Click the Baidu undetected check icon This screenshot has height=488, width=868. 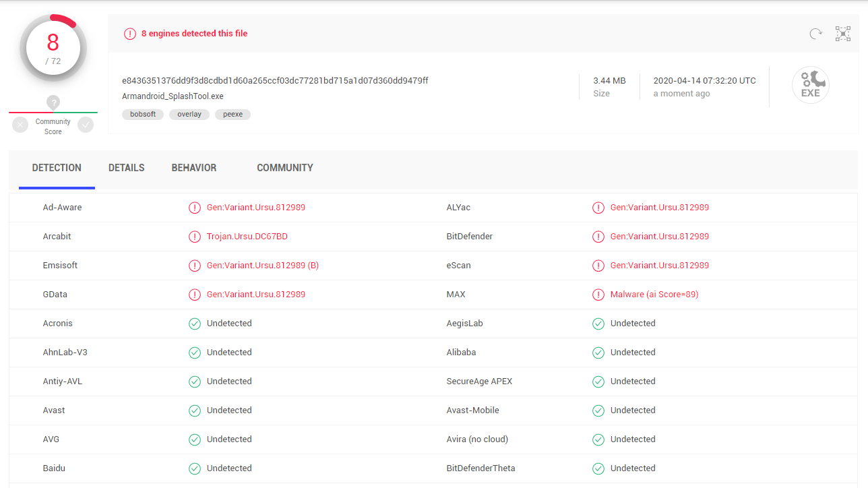point(195,468)
